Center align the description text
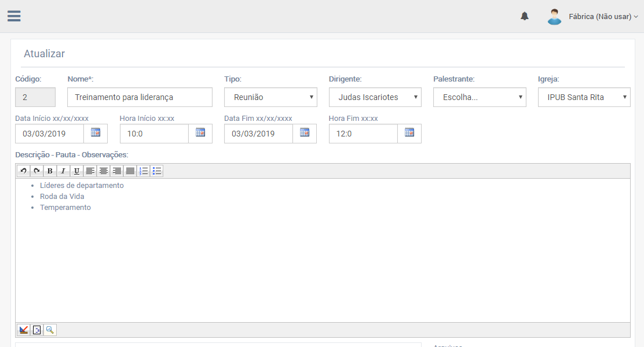Screen dimensions: 644x347 pos(103,171)
